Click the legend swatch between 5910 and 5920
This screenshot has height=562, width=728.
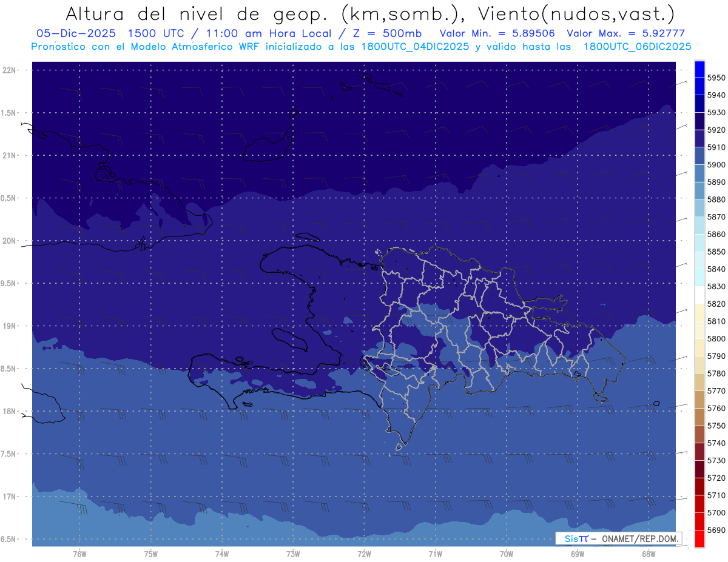(699, 139)
